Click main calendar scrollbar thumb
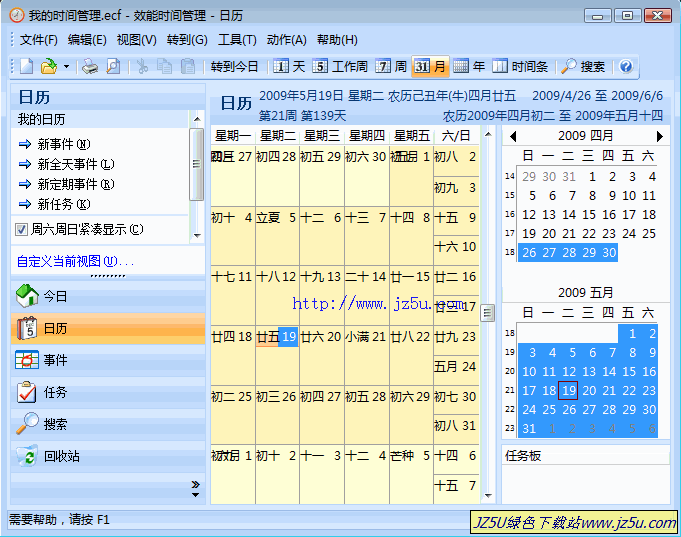 pyautogui.click(x=488, y=313)
